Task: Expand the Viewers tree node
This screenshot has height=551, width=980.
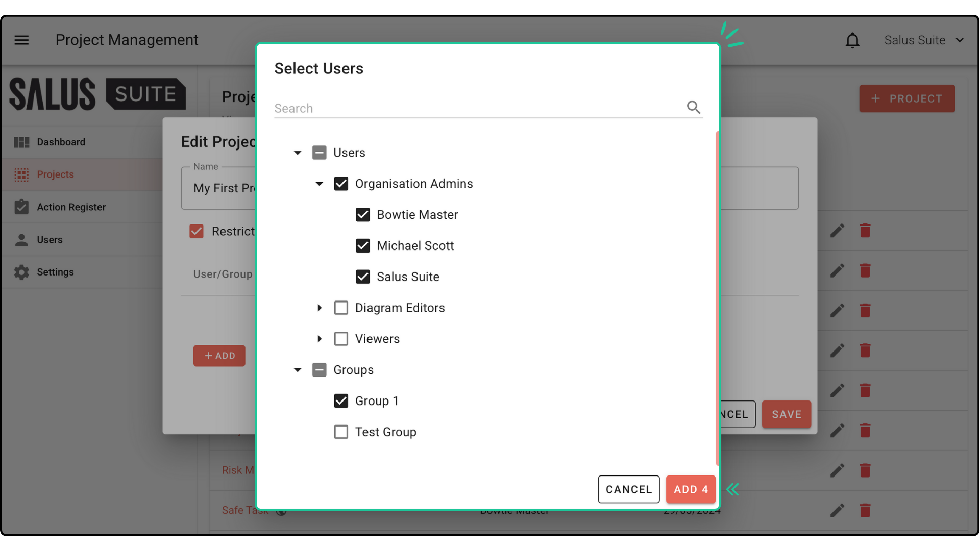Action: (x=320, y=339)
